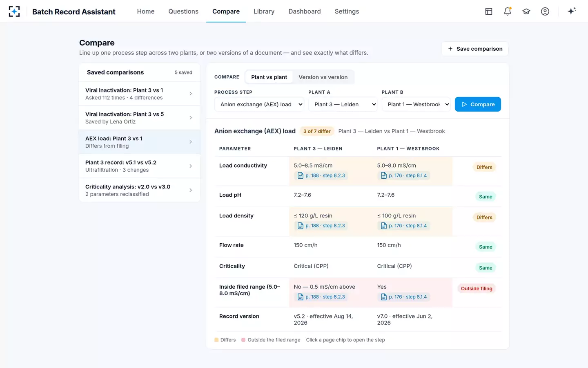
Task: Click the '5 saved' count label
Action: click(x=183, y=72)
